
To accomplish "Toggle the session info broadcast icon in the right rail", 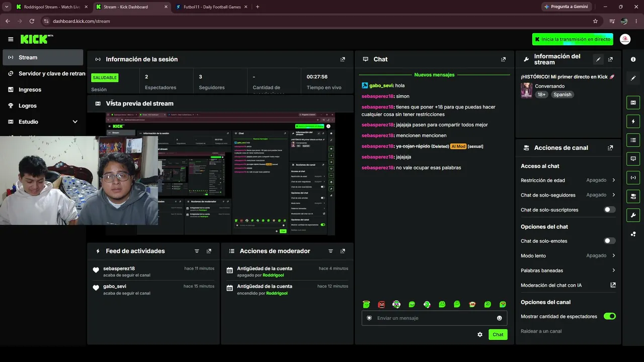I will pos(633,177).
